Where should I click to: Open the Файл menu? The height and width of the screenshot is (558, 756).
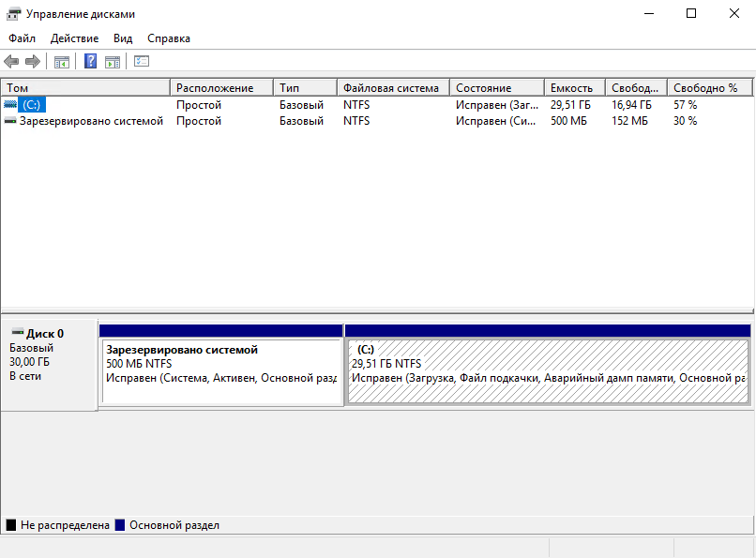22,38
